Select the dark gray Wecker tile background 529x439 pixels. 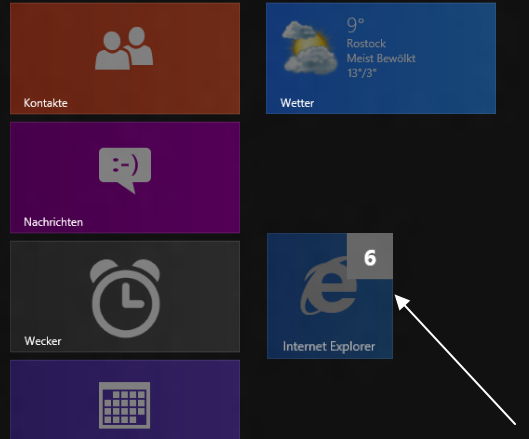[125, 296]
